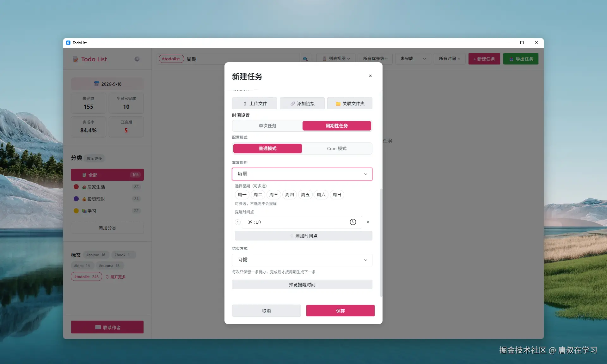
Task: Click the 新建任务 toolbar button
Action: 484,59
